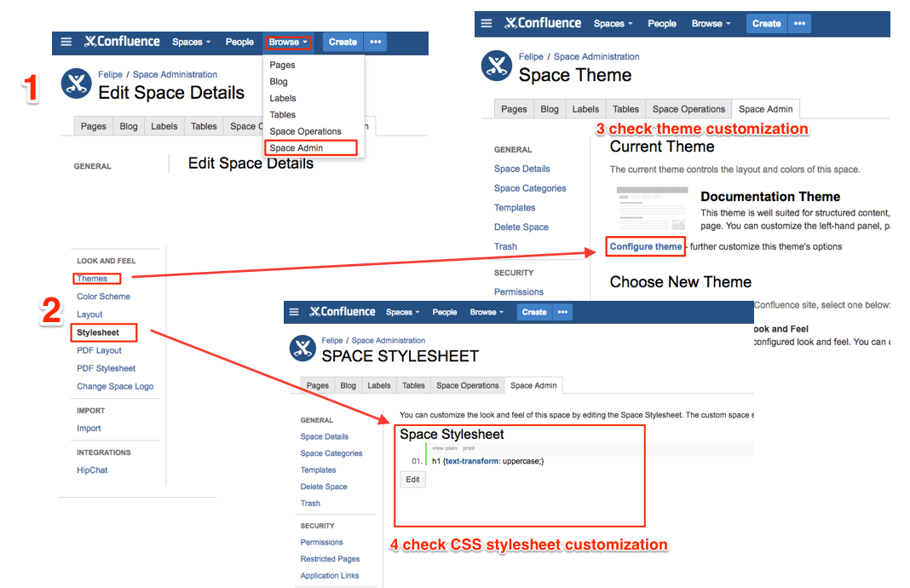Open ellipsis menu next to Create in Stylesheet window
Viewport: 910px width, 588px height.
click(x=562, y=312)
